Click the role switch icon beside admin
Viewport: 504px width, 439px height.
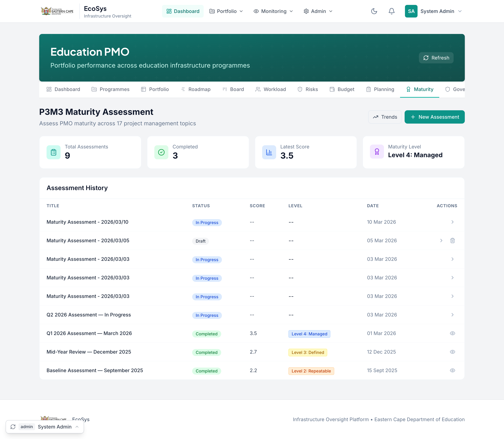(13, 427)
